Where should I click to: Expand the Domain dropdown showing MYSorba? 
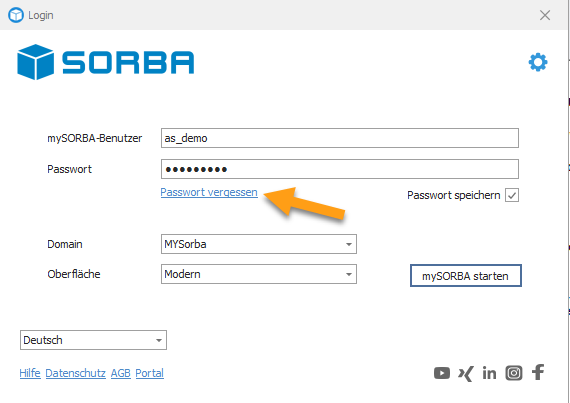pyautogui.click(x=258, y=244)
